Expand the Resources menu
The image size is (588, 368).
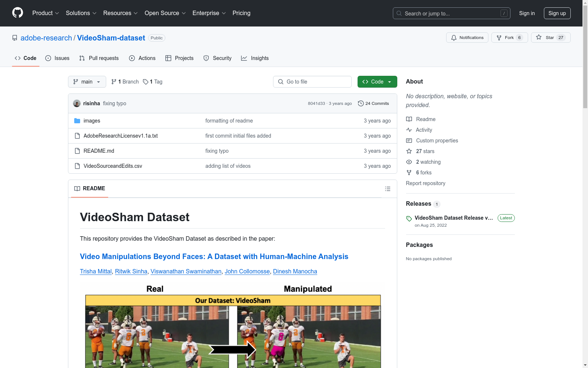(121, 13)
